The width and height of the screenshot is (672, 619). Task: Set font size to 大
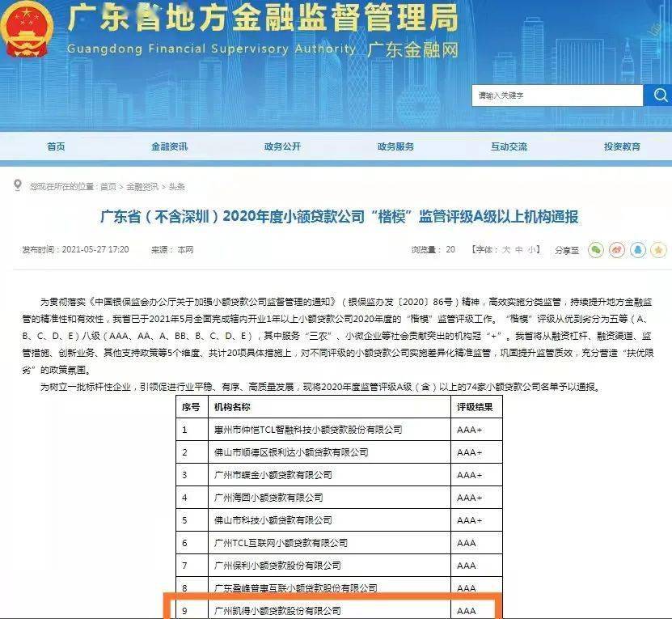(506, 250)
